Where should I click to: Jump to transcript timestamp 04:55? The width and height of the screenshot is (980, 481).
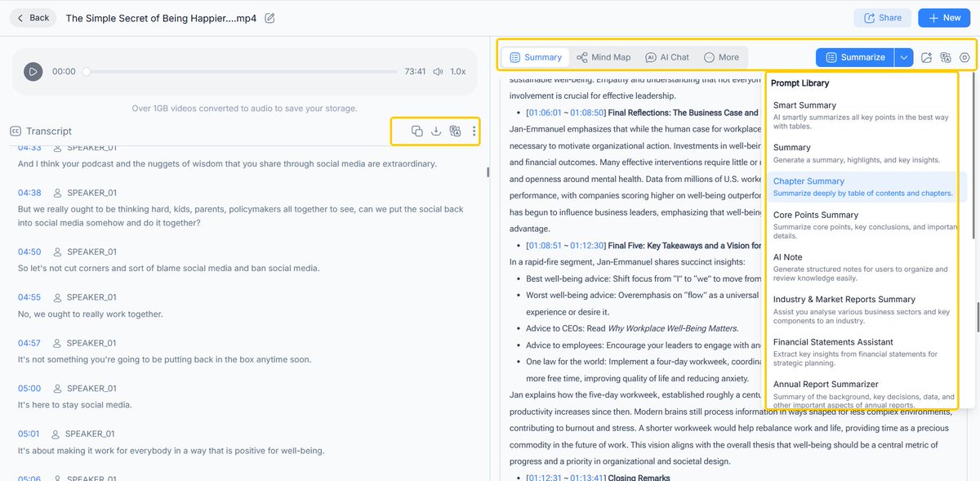pyautogui.click(x=29, y=297)
